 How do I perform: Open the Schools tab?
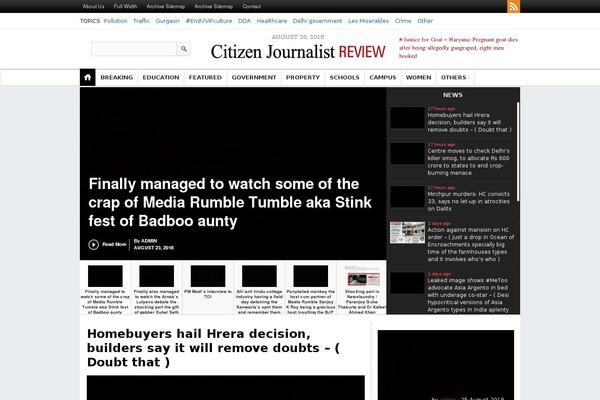(344, 77)
